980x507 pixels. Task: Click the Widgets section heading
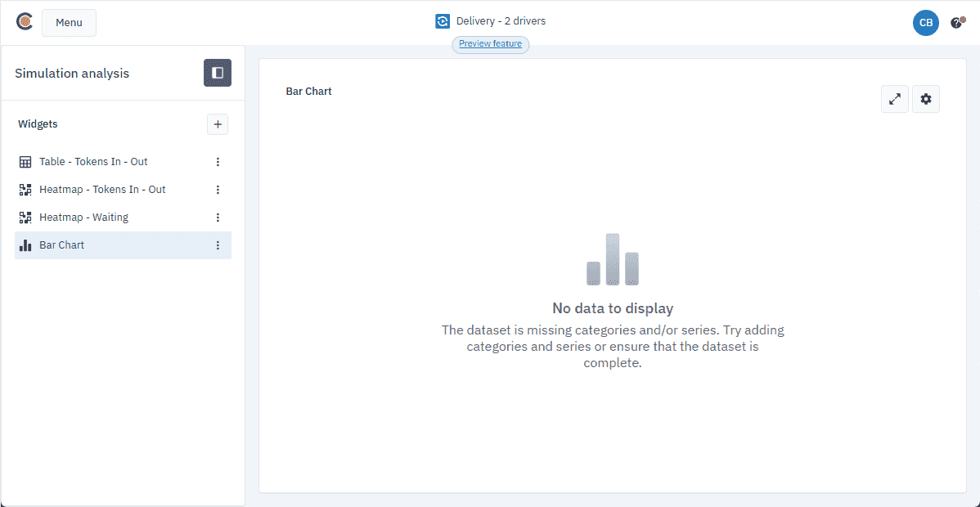coord(38,123)
